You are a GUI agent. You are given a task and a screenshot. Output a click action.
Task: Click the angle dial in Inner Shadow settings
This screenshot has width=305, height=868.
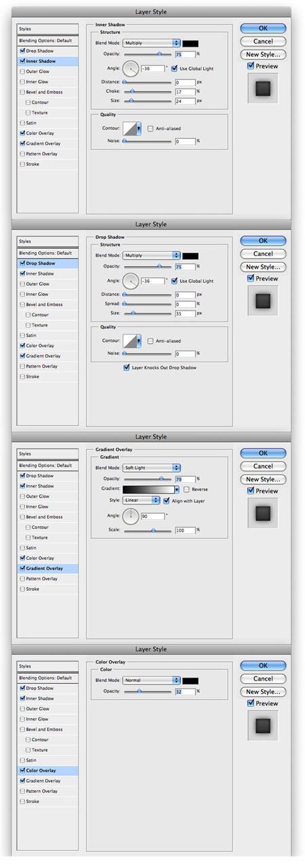130,68
